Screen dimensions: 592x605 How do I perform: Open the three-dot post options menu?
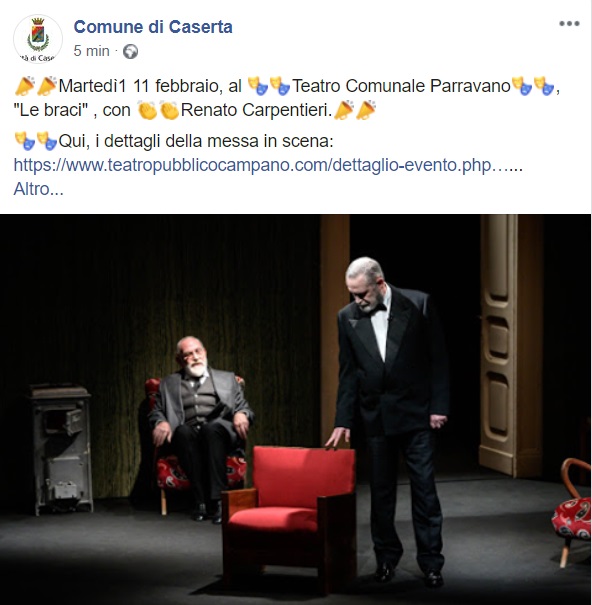coord(569,24)
